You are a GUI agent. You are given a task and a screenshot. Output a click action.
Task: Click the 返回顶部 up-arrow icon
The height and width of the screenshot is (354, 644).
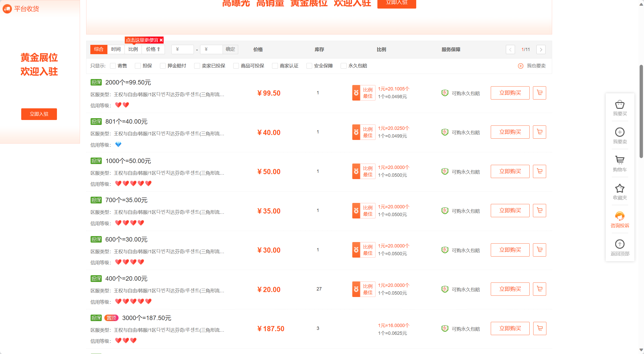[x=620, y=244]
